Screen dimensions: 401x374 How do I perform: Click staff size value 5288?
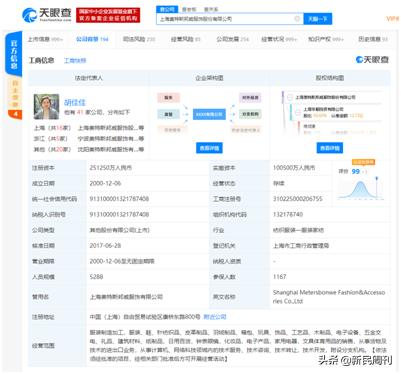click(96, 277)
